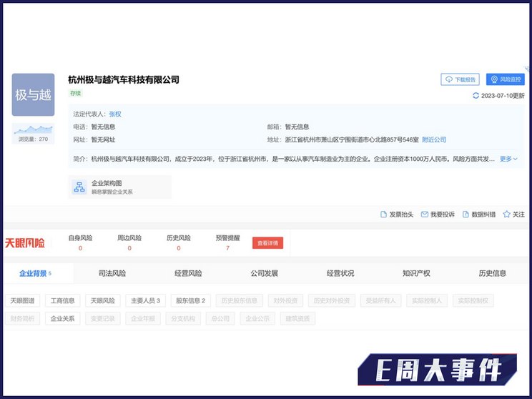The height and width of the screenshot is (399, 532).
Task: Click the 附近公司 link
Action: click(434, 139)
